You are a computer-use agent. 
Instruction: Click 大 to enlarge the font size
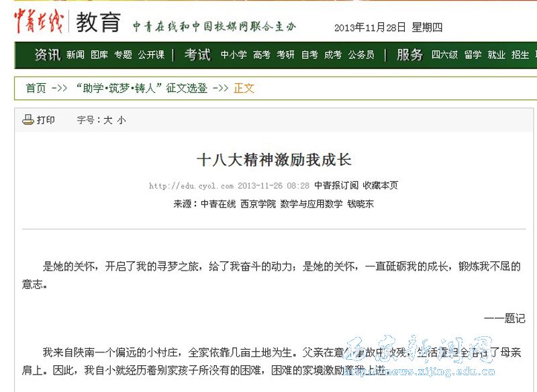click(106, 119)
